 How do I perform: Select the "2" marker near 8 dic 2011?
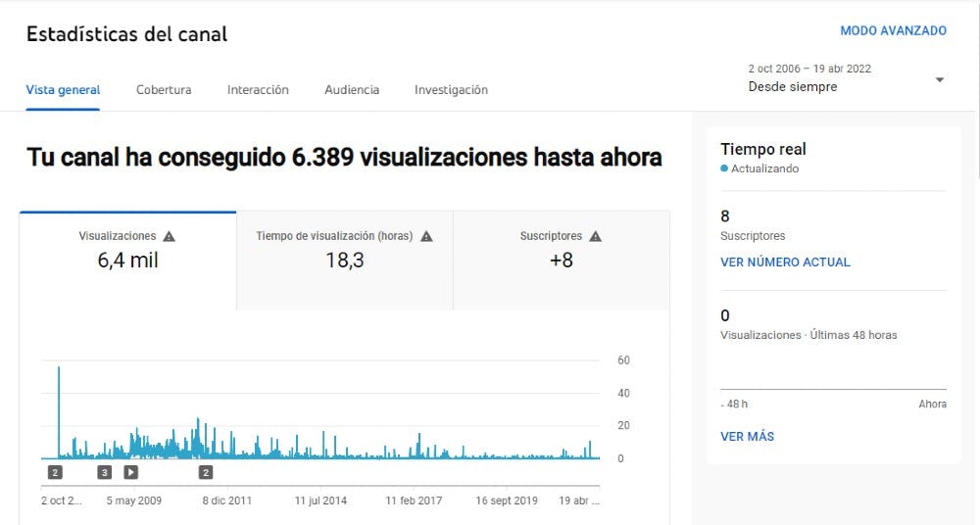pyautogui.click(x=206, y=472)
